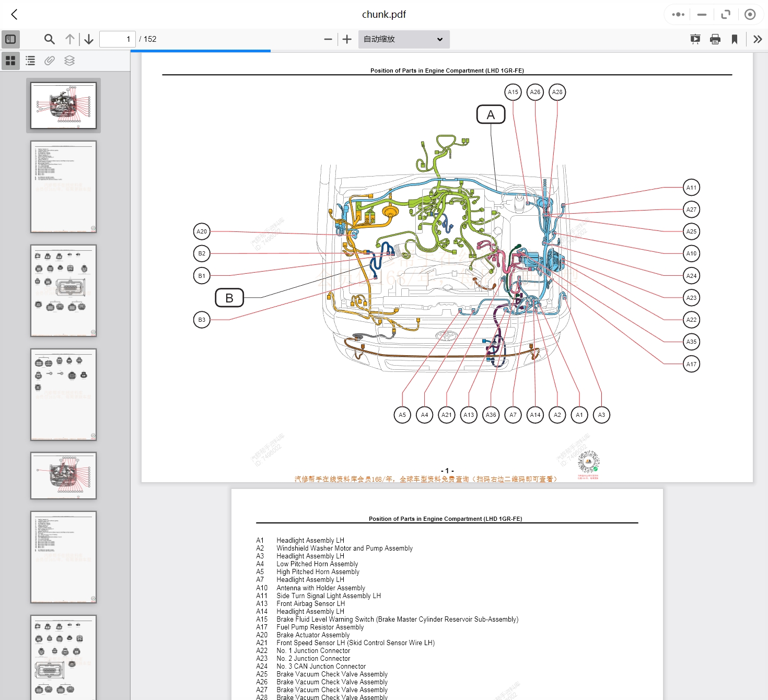
Task: Toggle the sidebar panel button
Action: [x=10, y=39]
